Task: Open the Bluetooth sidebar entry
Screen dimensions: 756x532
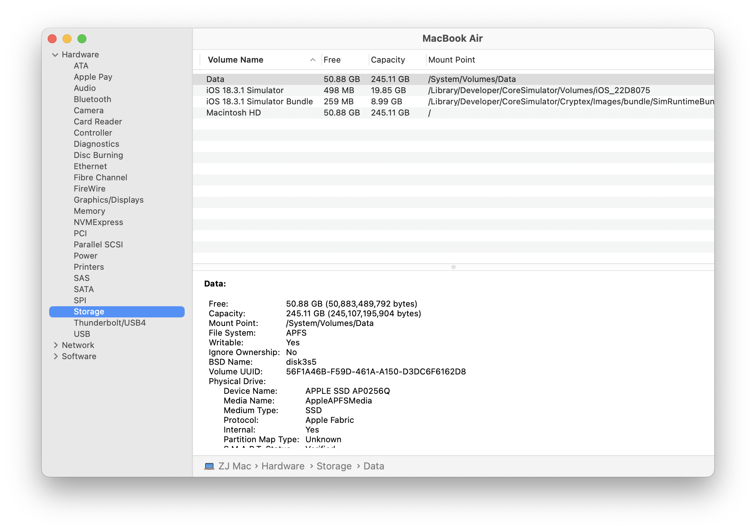Action: click(92, 99)
